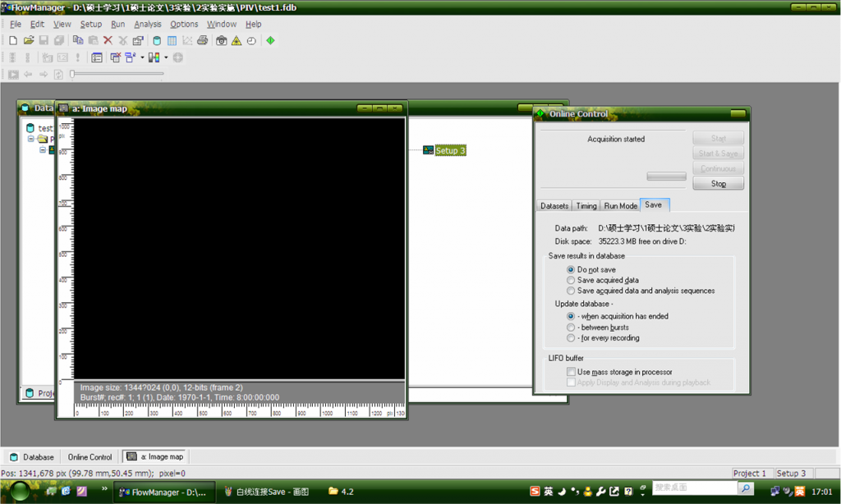Click the 'Start & Save' button

pyautogui.click(x=718, y=153)
